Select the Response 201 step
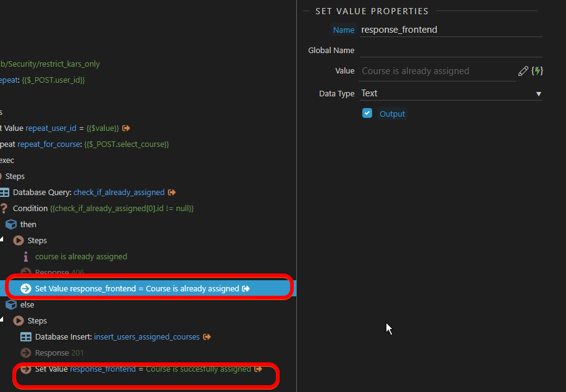Screen dimensions: 566x392 tap(59, 352)
